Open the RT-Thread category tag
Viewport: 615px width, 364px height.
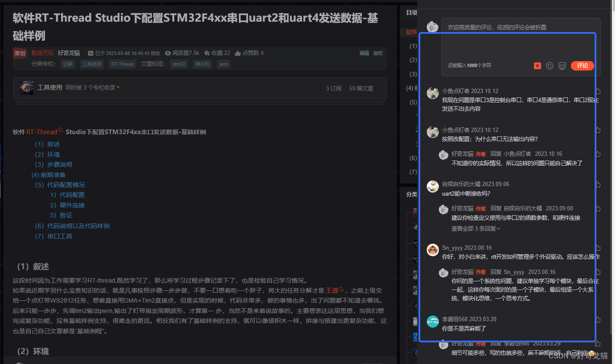pos(122,64)
